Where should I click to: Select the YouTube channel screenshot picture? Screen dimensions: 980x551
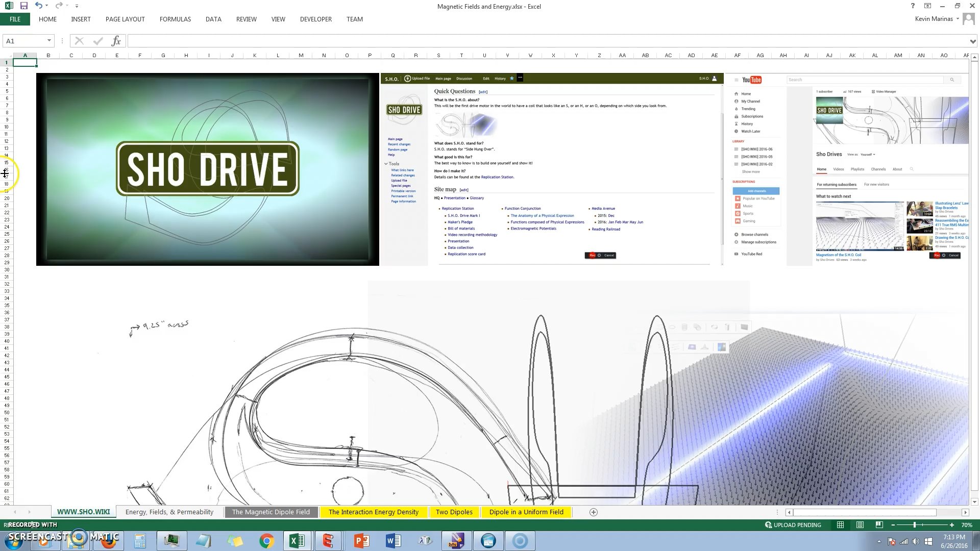[x=847, y=169]
